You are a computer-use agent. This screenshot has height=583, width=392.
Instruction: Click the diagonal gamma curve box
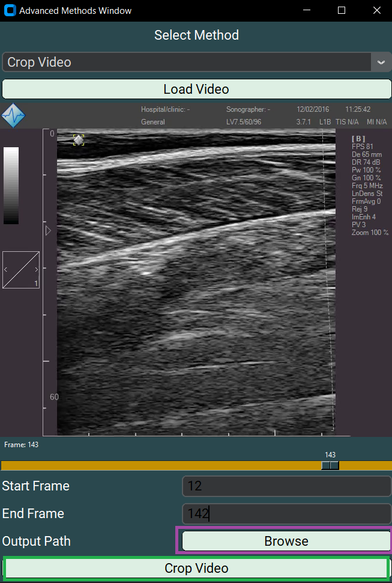(21, 270)
